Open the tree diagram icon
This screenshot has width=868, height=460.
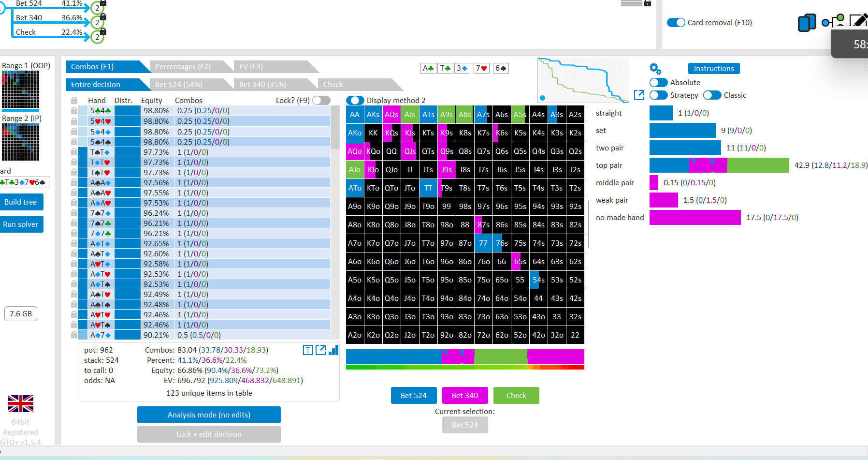coord(833,21)
